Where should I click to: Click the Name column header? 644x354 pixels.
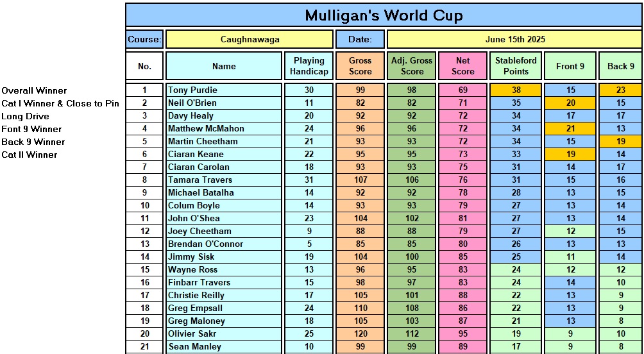[224, 66]
